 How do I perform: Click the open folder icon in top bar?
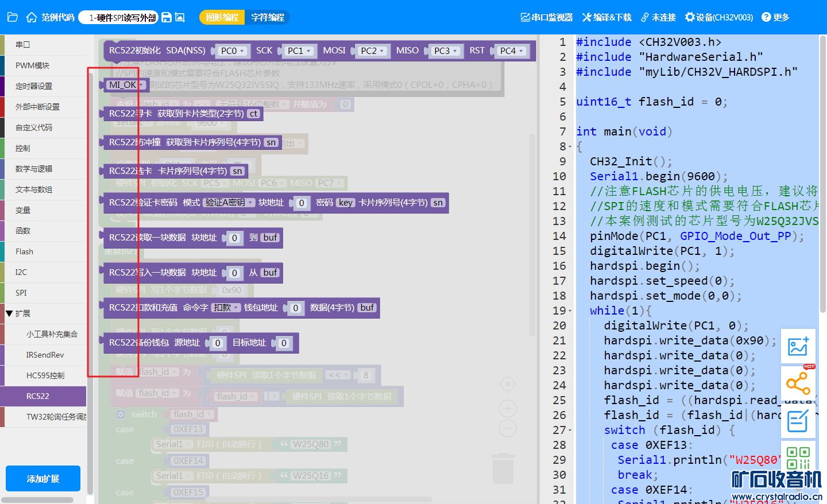pyautogui.click(x=12, y=17)
